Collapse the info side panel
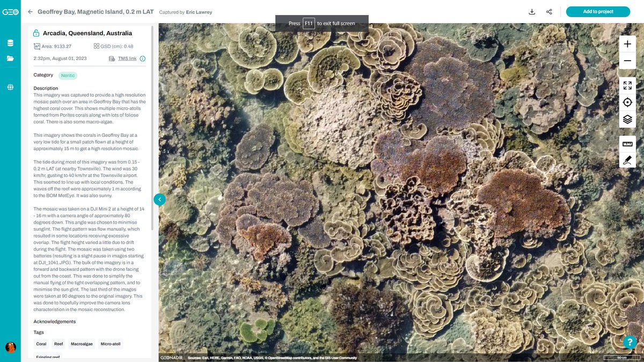Image resolution: width=644 pixels, height=362 pixels. pos(159,199)
